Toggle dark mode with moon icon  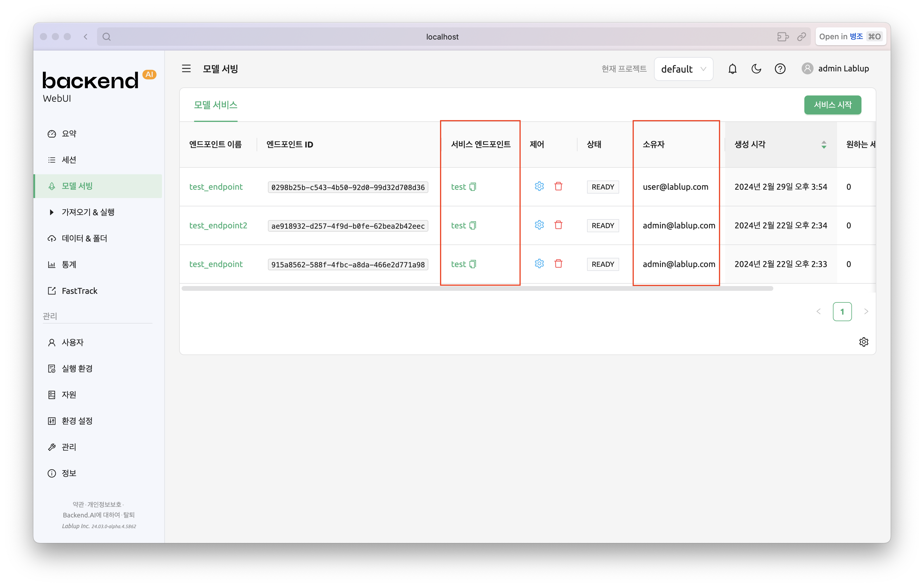(756, 69)
